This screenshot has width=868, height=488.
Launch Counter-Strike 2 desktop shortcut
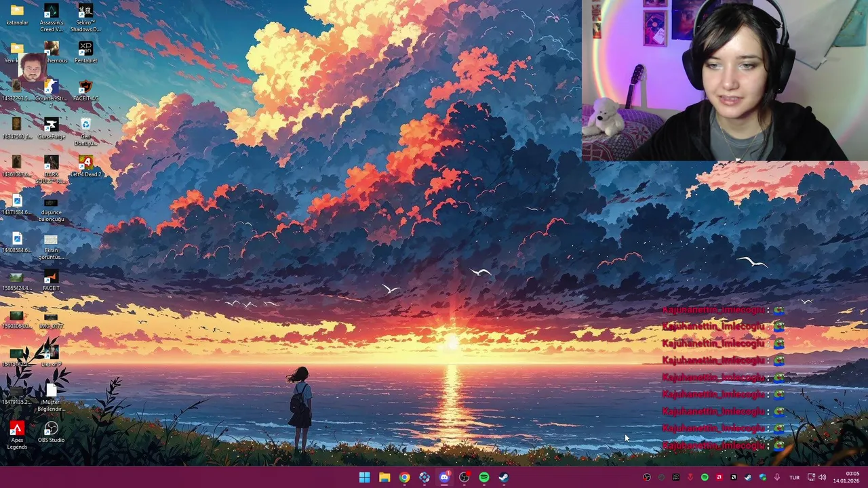tap(51, 94)
